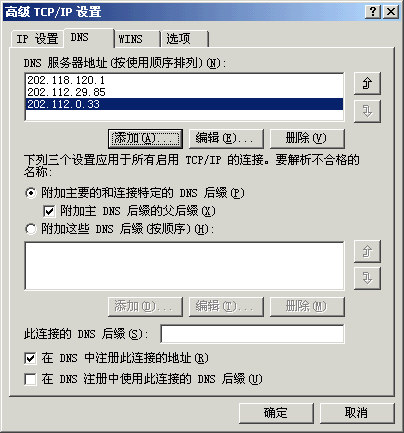
Task: Select DNS server 202.118.120.1 in list
Action: click(184, 80)
